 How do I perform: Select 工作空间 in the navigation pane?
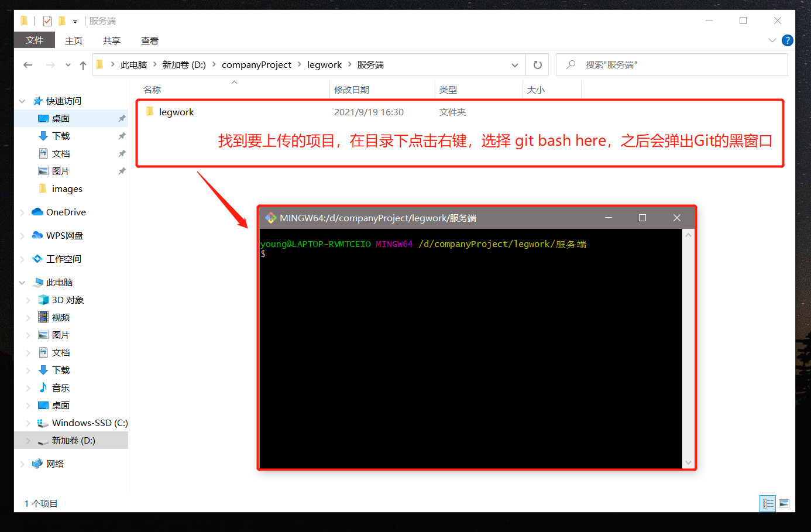tap(64, 259)
